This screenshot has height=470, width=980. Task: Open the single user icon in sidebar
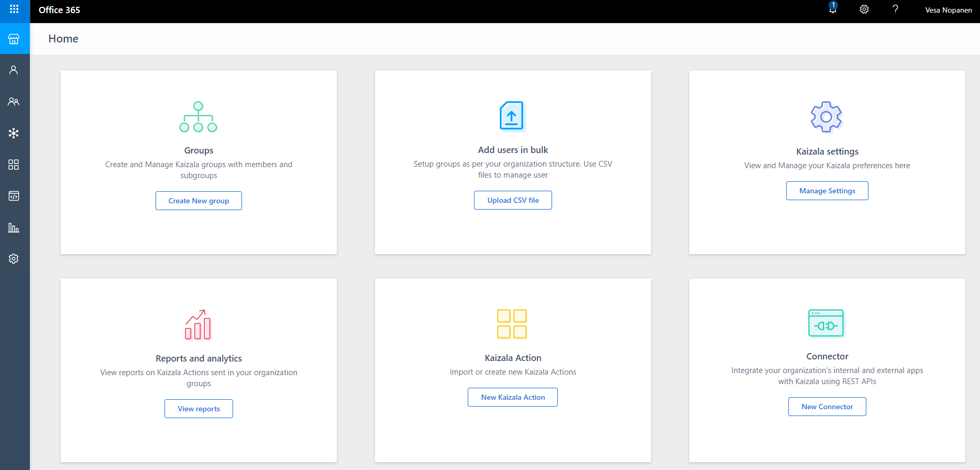click(14, 70)
